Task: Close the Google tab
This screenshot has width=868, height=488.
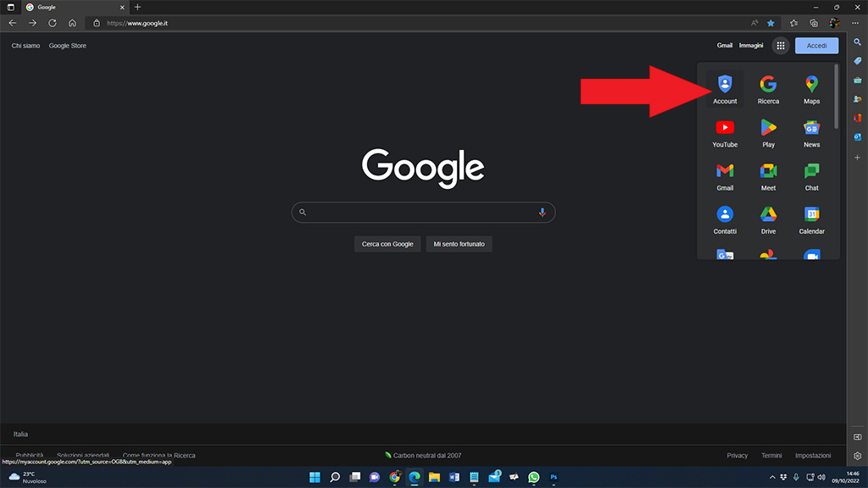Action: click(x=122, y=7)
